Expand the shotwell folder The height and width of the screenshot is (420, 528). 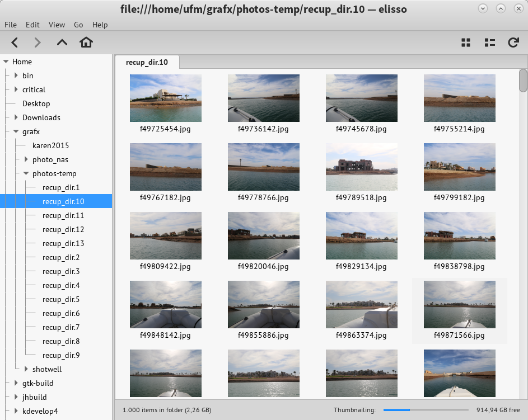[x=26, y=369]
